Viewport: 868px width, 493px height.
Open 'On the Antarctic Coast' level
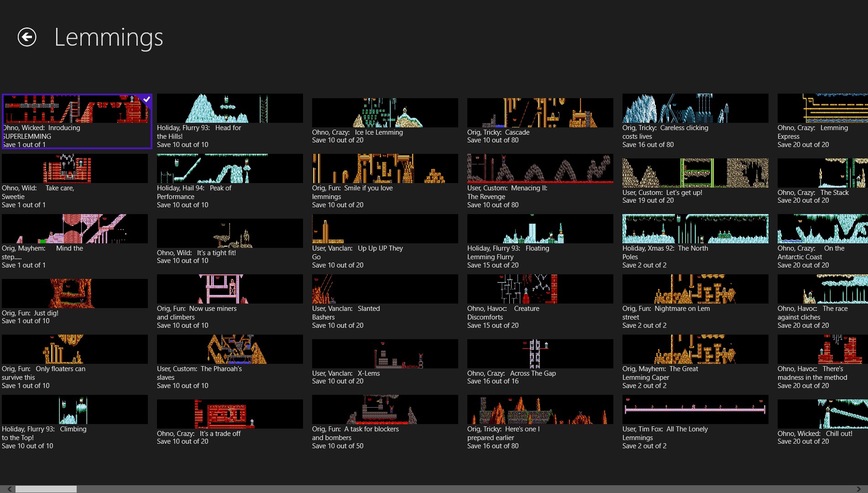click(823, 241)
